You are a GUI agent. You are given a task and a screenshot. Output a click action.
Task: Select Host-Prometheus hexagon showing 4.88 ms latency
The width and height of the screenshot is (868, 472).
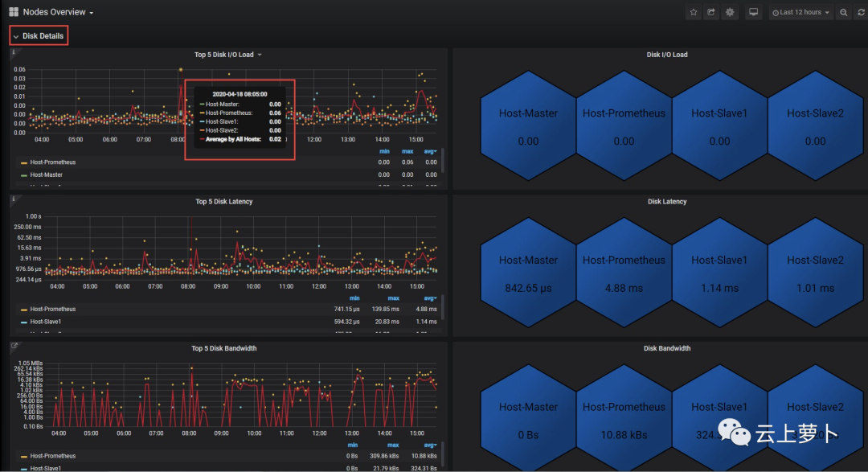(x=624, y=273)
